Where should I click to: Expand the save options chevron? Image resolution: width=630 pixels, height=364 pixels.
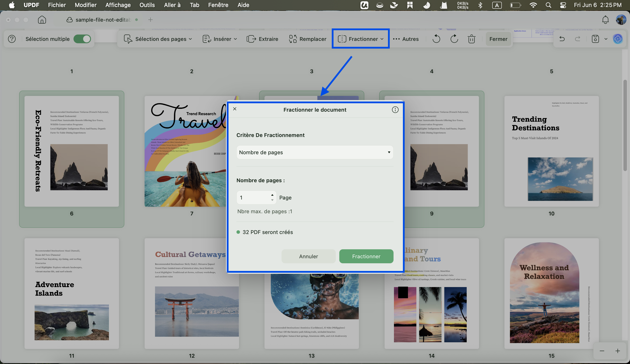point(606,39)
